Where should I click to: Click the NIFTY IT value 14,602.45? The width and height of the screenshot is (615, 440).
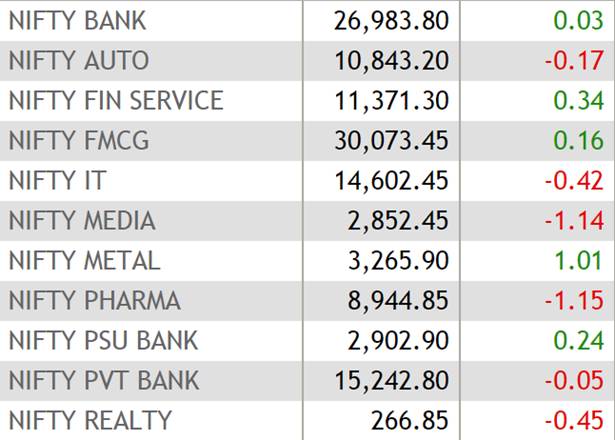[x=391, y=181]
